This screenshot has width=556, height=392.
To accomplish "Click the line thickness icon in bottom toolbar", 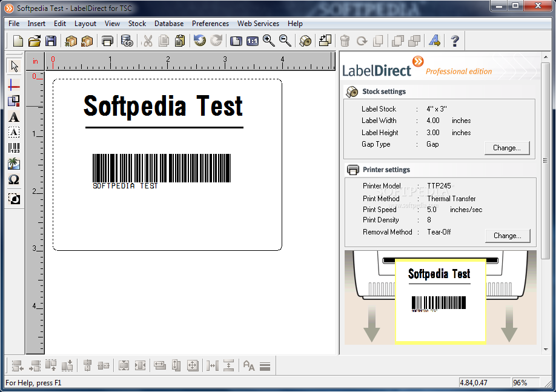I will [265, 366].
